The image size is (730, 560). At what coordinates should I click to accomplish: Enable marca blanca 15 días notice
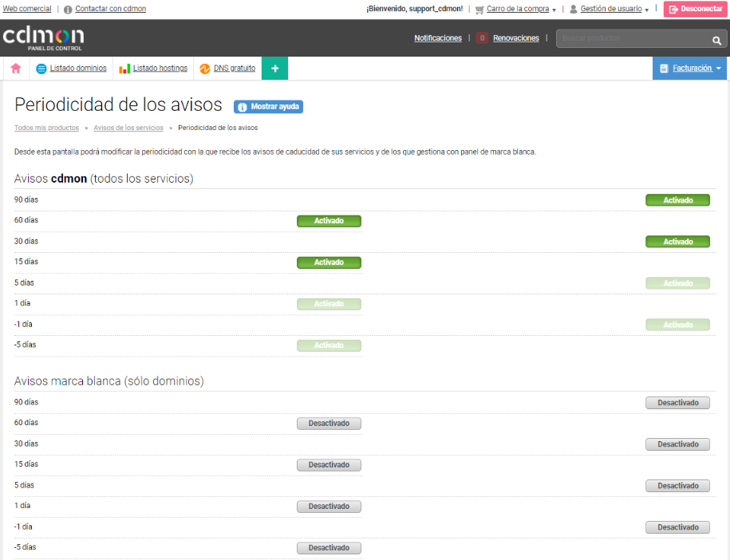pyautogui.click(x=329, y=464)
